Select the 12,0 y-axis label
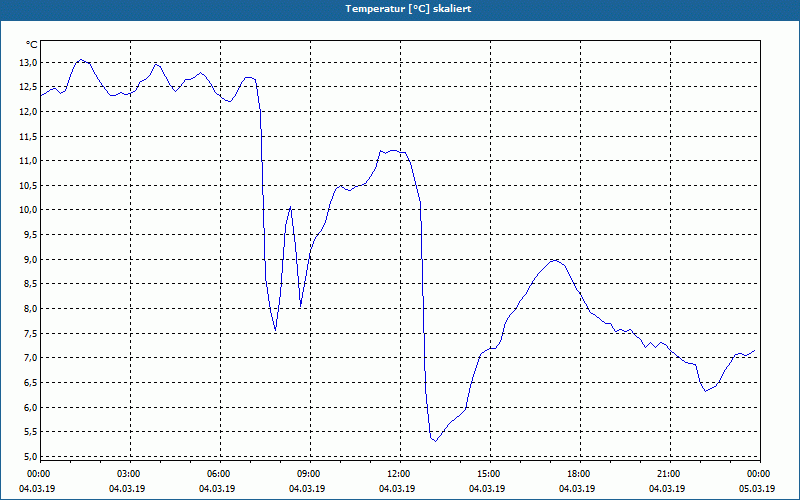 tap(28, 112)
